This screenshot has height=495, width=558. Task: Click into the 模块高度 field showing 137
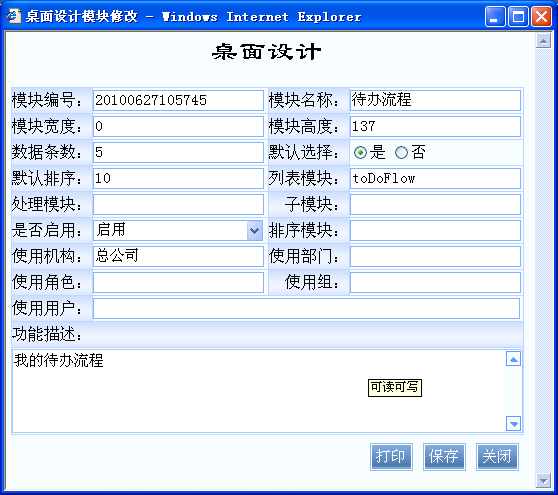click(x=435, y=126)
